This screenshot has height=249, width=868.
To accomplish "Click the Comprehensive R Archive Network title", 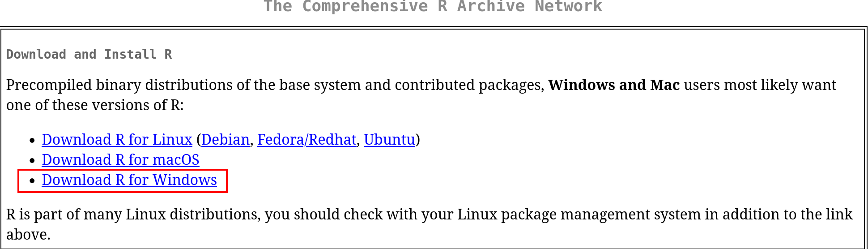I will tap(433, 7).
